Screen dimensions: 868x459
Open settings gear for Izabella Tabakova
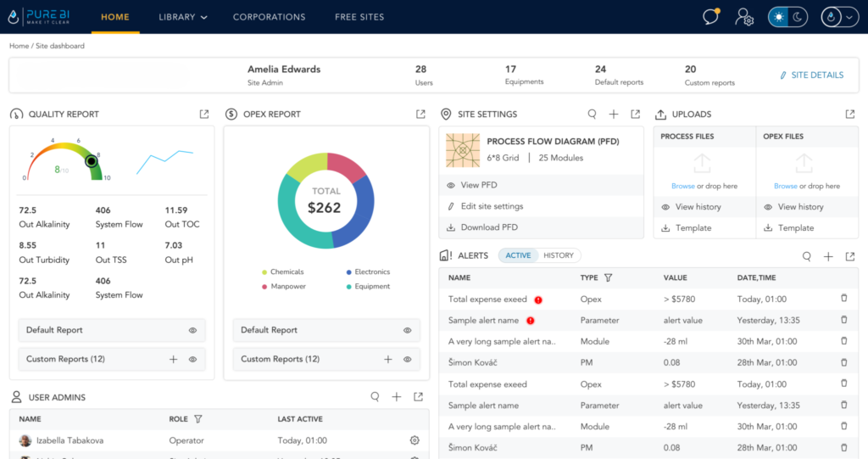tap(415, 440)
